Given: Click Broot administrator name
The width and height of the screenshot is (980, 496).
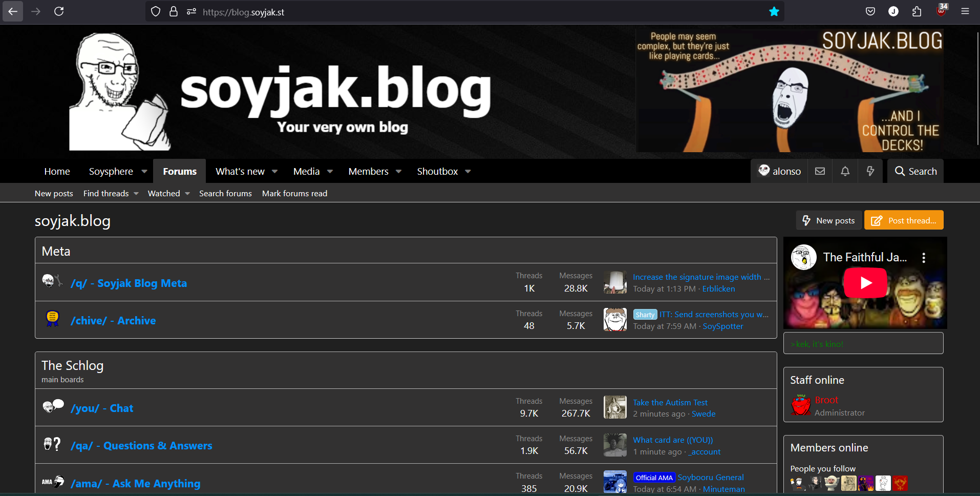Looking at the screenshot, I should pos(826,400).
